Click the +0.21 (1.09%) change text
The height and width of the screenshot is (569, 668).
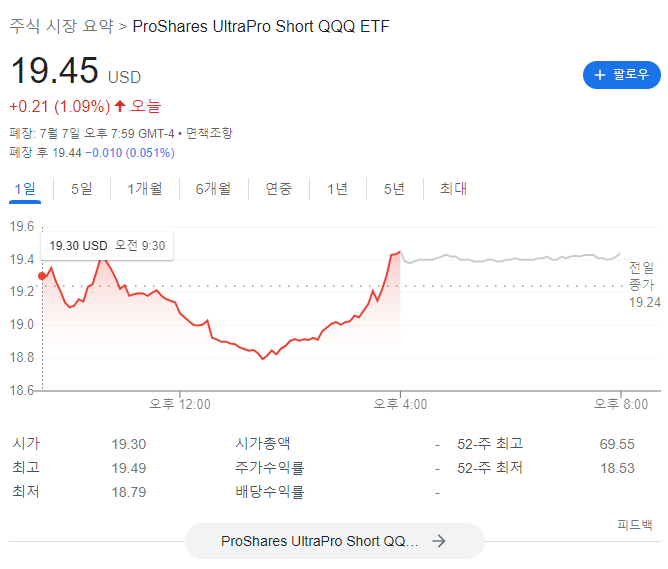[x=60, y=106]
